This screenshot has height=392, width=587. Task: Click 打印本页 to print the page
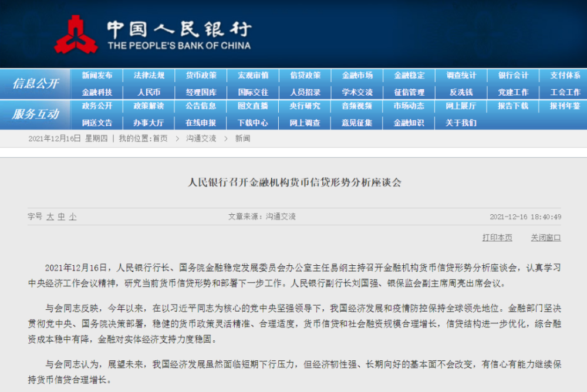[497, 238]
